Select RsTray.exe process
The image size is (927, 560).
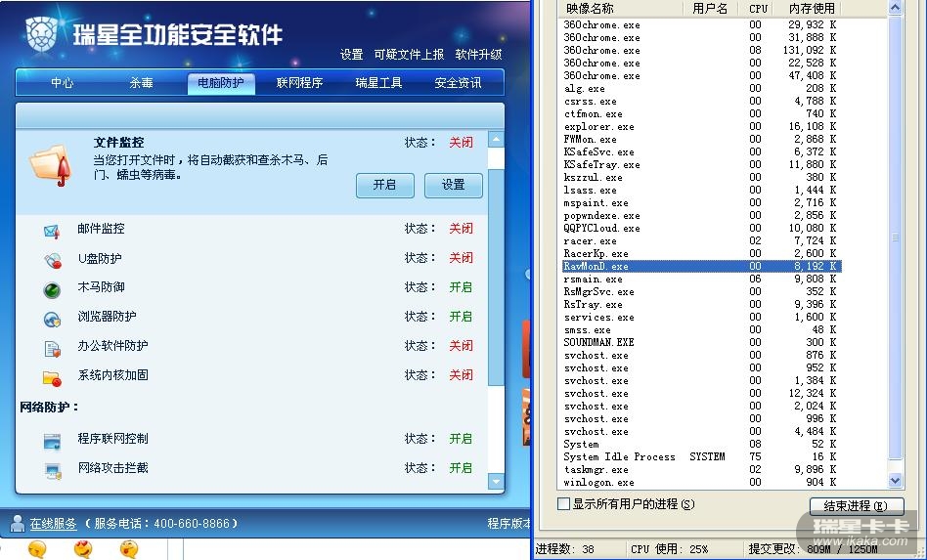700,305
